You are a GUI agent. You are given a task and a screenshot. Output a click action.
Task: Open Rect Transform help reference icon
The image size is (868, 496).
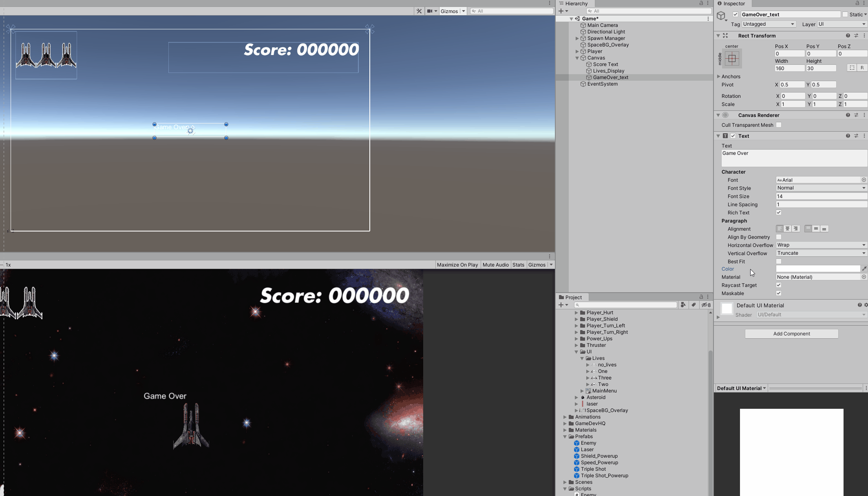coord(848,36)
